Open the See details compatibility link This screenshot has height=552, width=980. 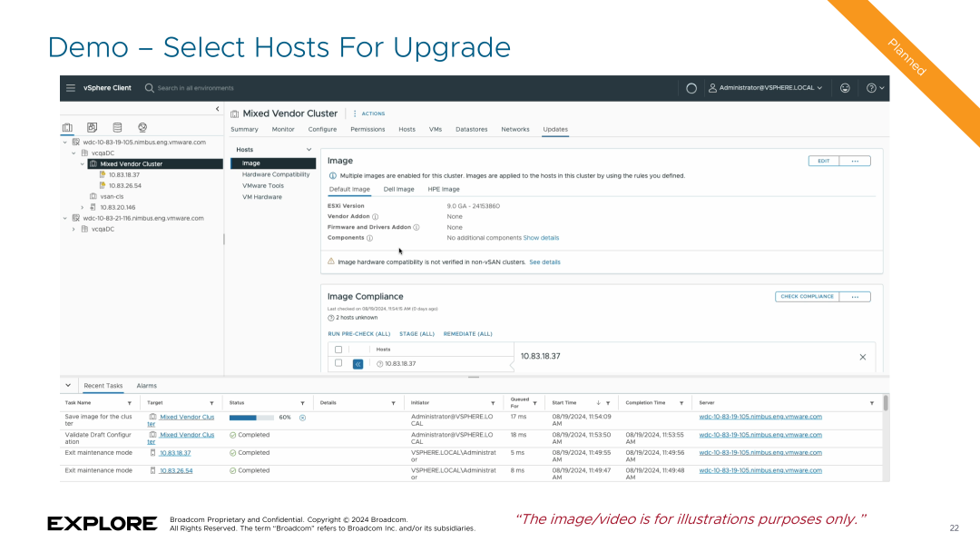click(x=545, y=262)
